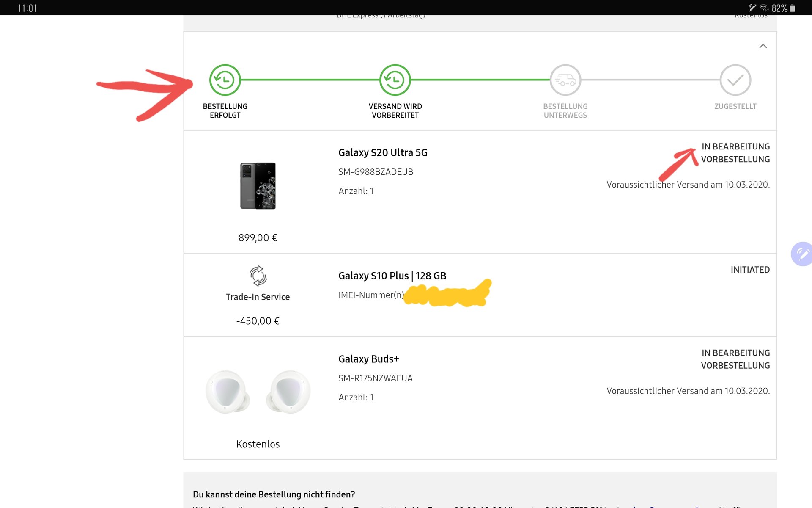The height and width of the screenshot is (508, 812).
Task: Tap the Wi-Fi status bar icon
Action: pyautogui.click(x=764, y=8)
